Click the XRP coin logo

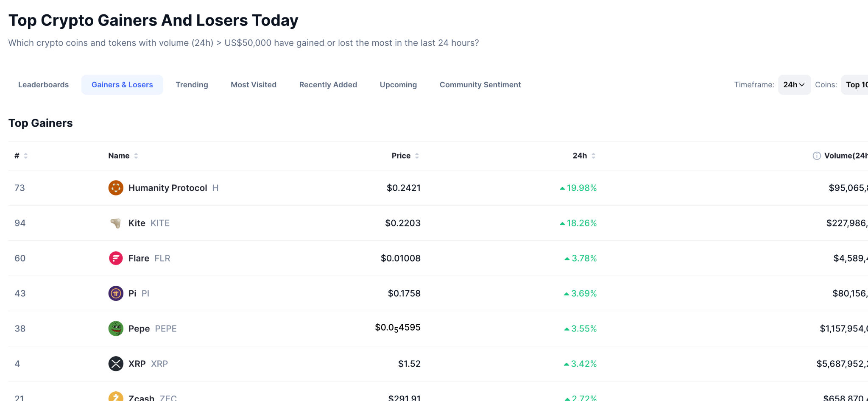pos(116,364)
